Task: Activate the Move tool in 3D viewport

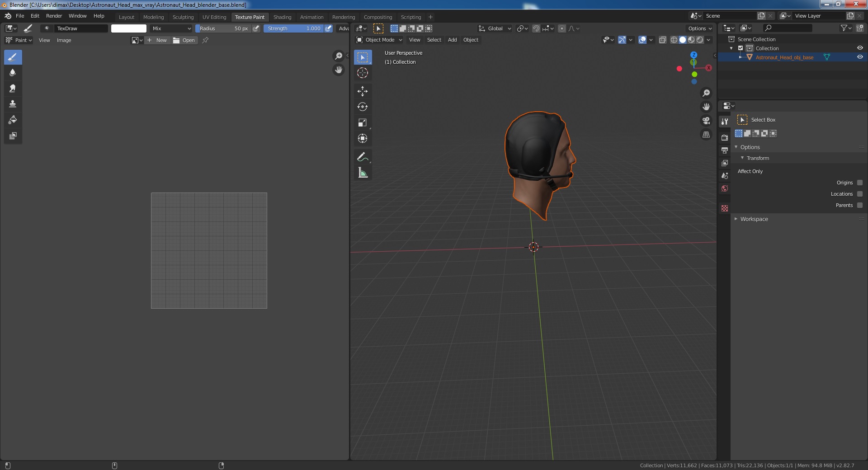Action: (363, 91)
